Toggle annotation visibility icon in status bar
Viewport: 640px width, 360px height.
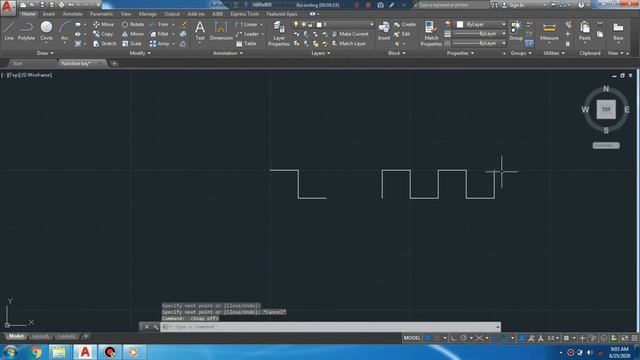(x=522, y=338)
